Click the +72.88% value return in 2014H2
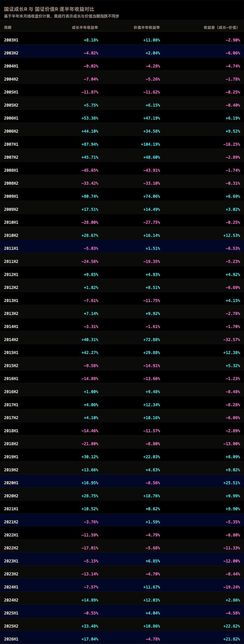Viewport: 244px width, 644px height. coord(152,340)
